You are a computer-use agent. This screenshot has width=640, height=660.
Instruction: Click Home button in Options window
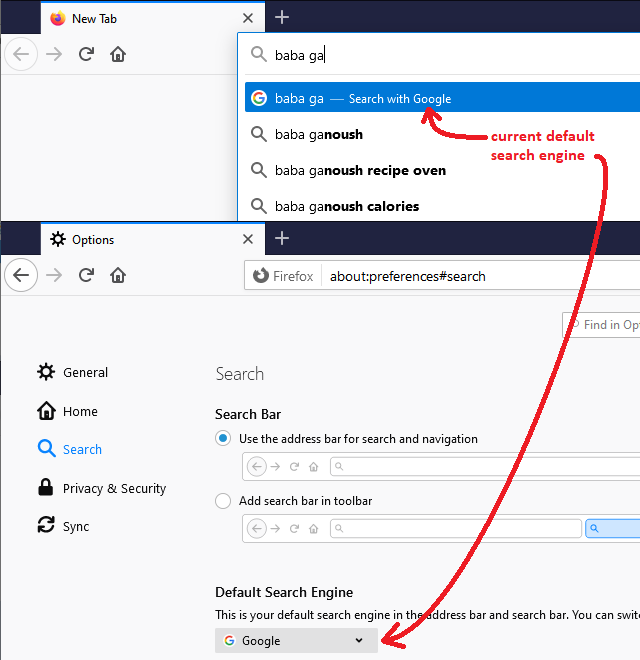[118, 275]
